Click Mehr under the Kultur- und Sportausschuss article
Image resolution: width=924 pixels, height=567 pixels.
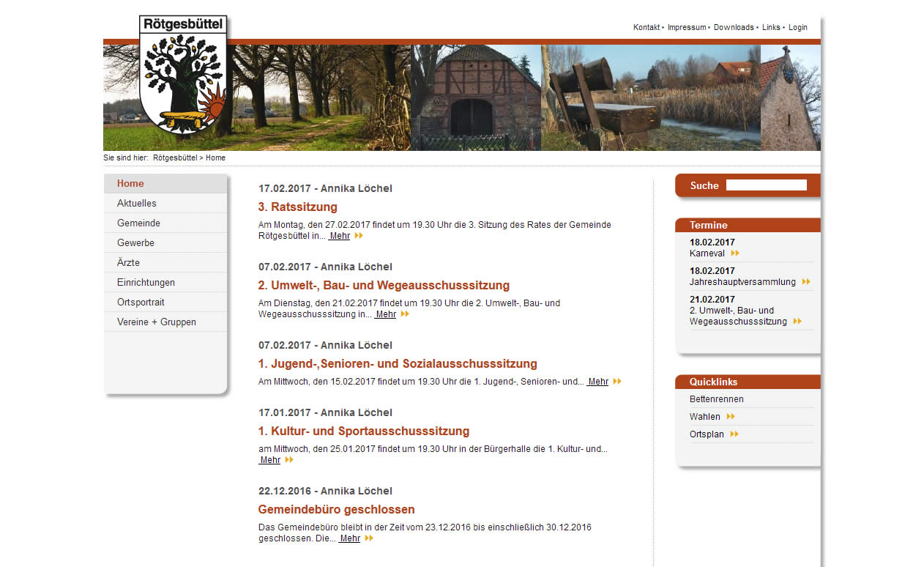(x=270, y=460)
